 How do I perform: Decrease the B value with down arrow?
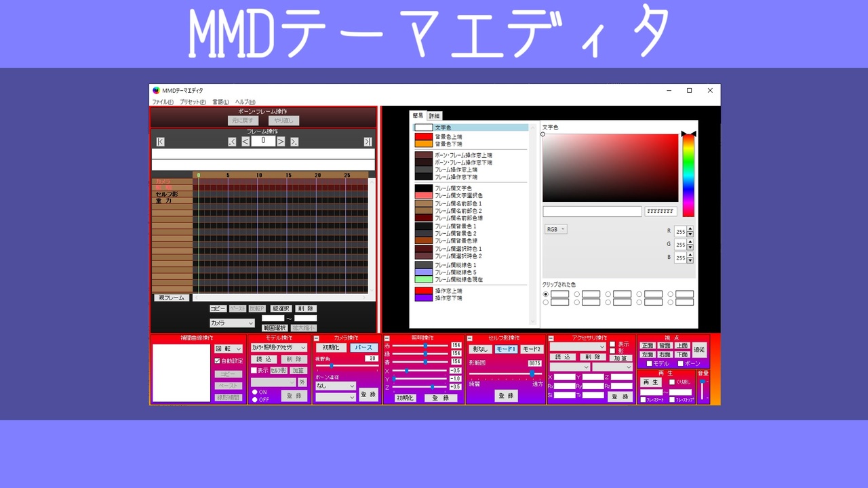tap(690, 260)
